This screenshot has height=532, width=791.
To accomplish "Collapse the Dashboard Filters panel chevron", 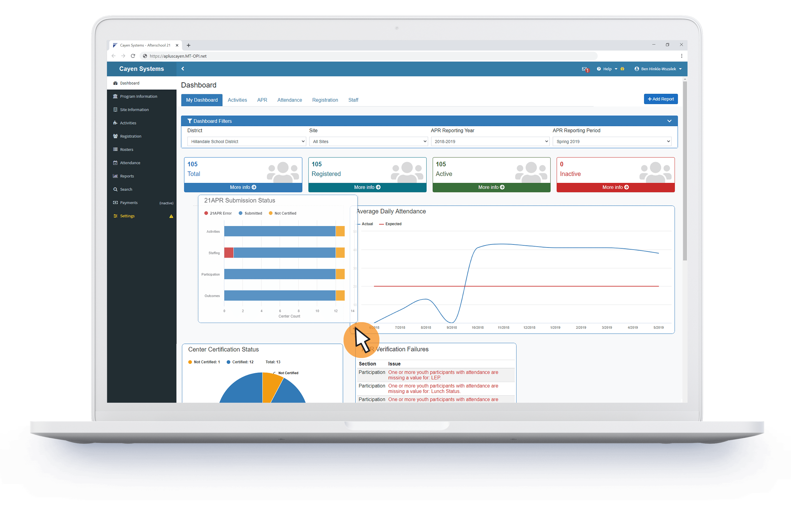I will 669,121.
